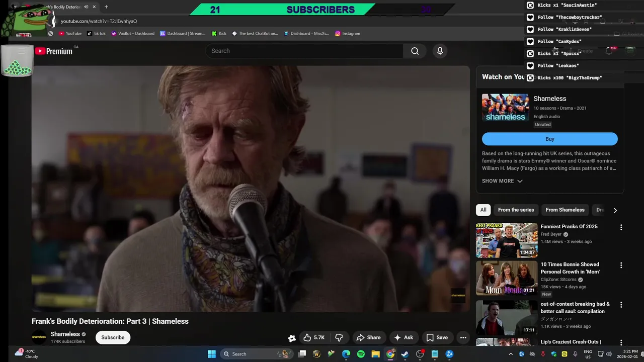Switch to the Frank's Bodily Deterioration tab

click(x=60, y=7)
